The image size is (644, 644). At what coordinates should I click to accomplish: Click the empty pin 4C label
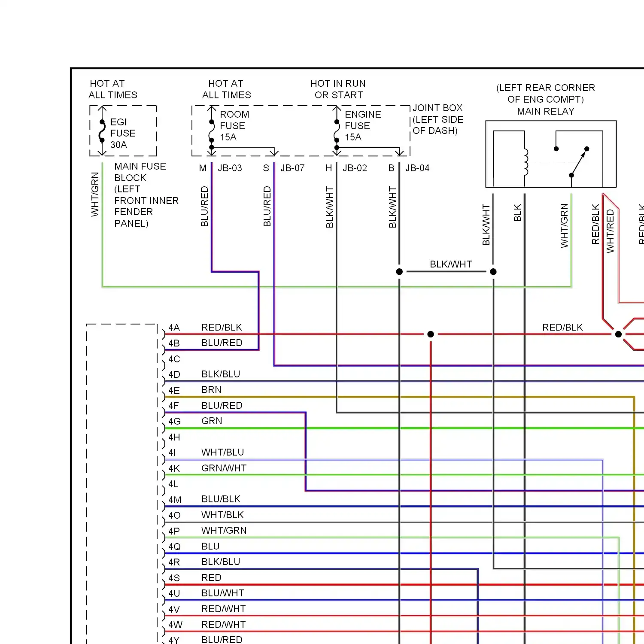click(x=174, y=359)
